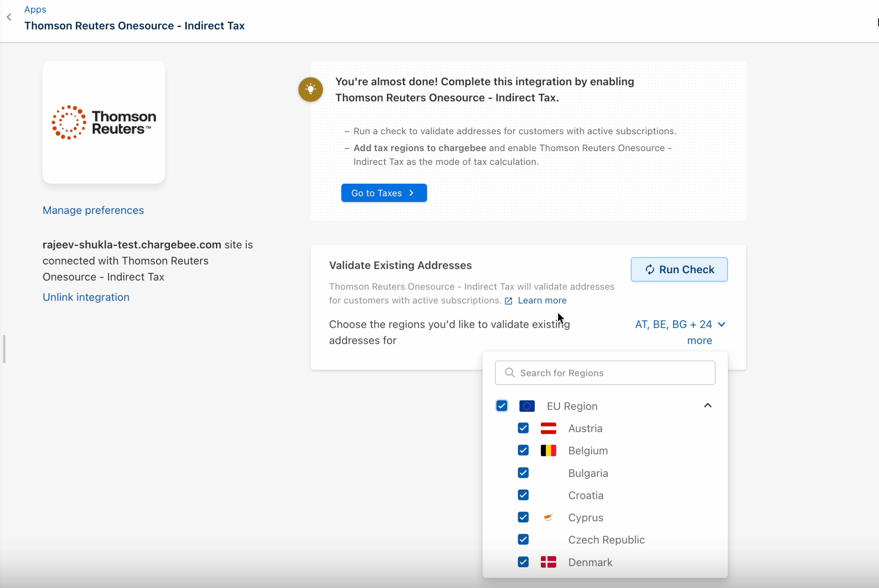Click the Belgium flag icon
Image resolution: width=879 pixels, height=588 pixels.
tap(548, 451)
